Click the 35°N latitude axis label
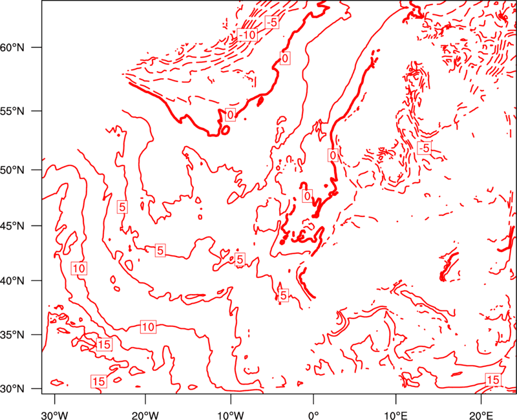The width and height of the screenshot is (517, 420). [x=12, y=335]
